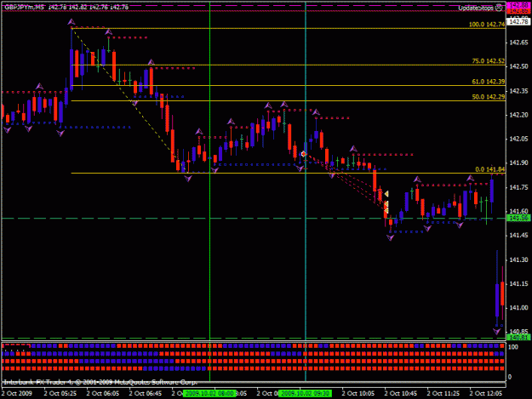Click the GBPJPYm,M5 chart symbol title
The image size is (532, 399).
(x=24, y=7)
